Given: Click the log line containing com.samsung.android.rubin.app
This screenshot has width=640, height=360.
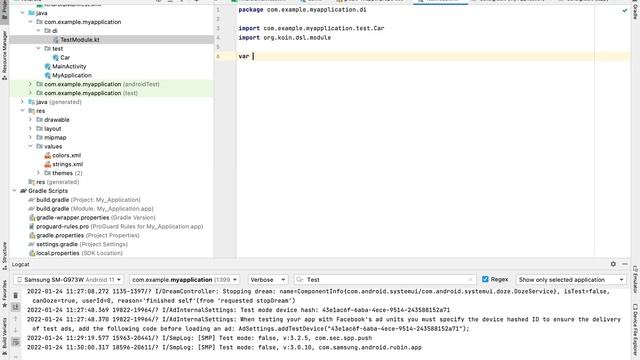Looking at the screenshot, I should 224,347.
